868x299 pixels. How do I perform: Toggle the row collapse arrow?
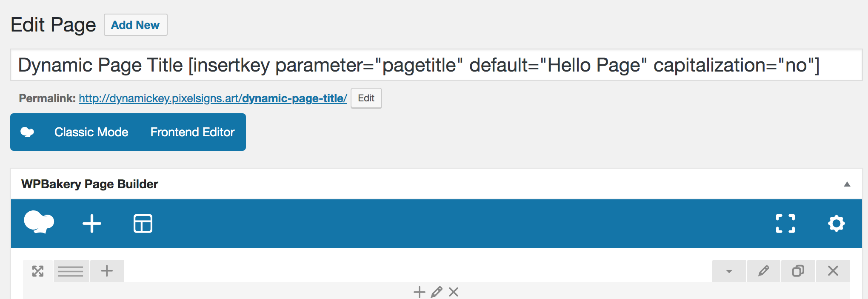click(x=729, y=271)
